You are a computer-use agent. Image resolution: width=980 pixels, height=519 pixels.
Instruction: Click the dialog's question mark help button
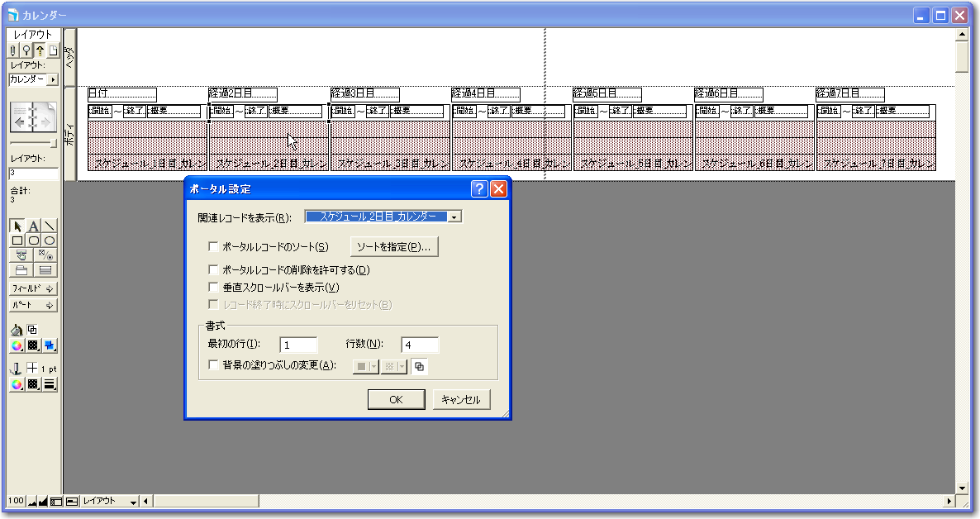480,189
